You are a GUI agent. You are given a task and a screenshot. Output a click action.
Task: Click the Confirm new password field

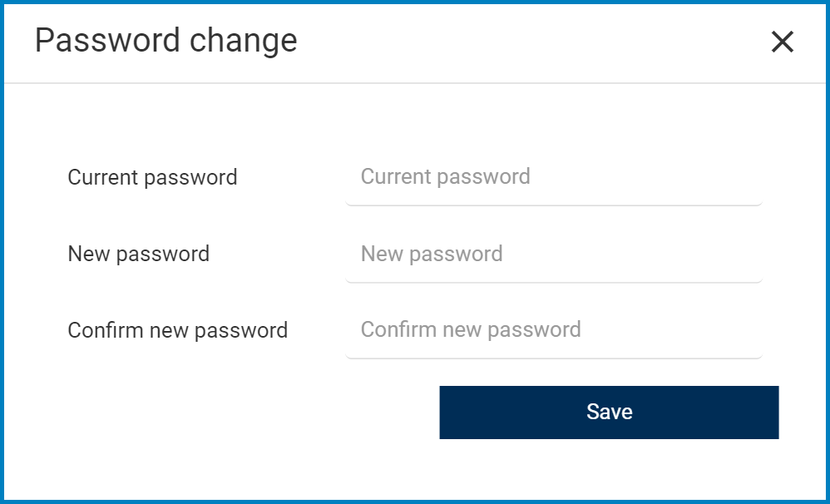pos(553,329)
